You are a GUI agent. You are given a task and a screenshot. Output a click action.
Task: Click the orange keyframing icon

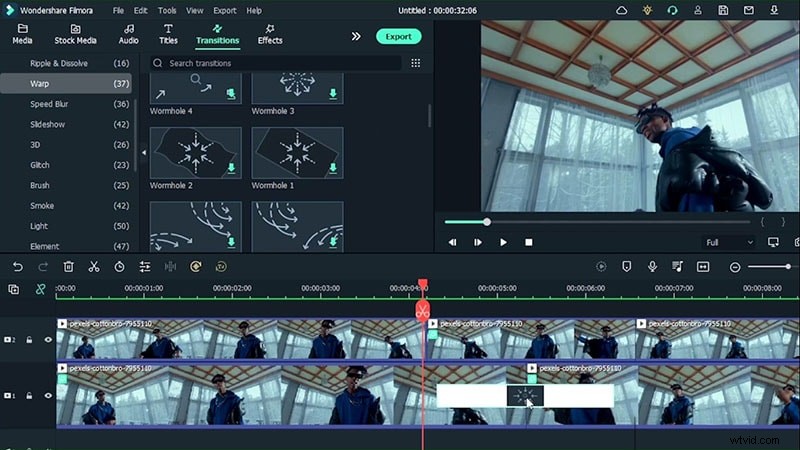coord(221,266)
